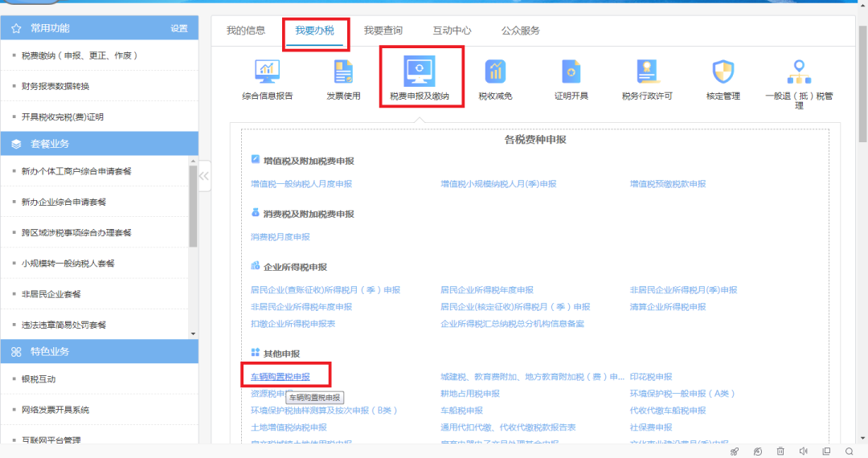Screen dimensions: 868x458
Task: Collapse the left sidebar with double-arrow handle
Action: (x=204, y=176)
